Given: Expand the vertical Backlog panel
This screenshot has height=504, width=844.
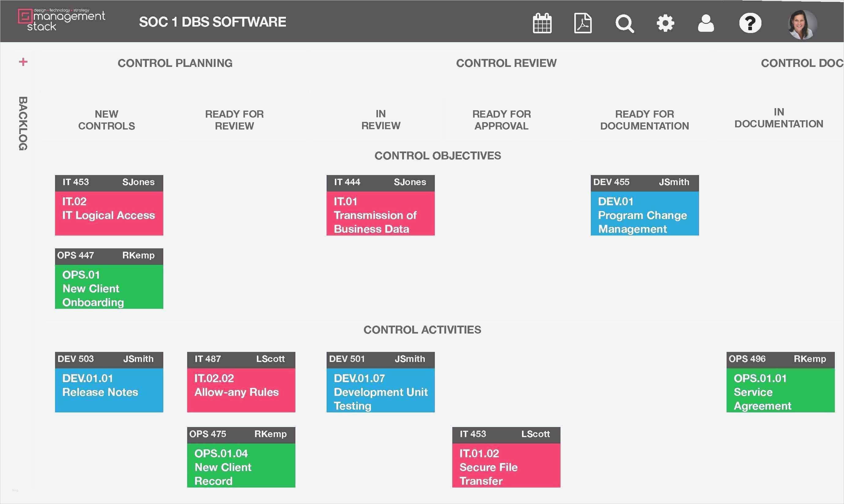Looking at the screenshot, I should click(23, 123).
